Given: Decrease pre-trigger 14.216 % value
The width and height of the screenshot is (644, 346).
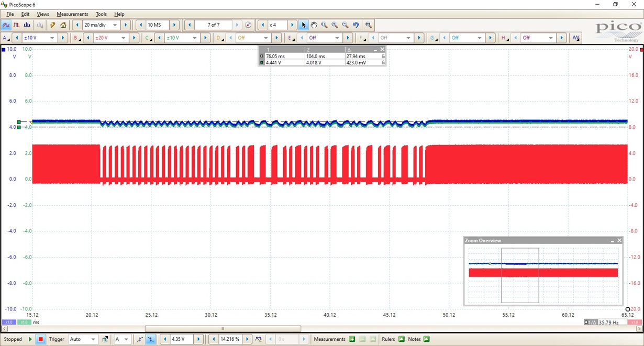Looking at the screenshot, I should [213, 339].
